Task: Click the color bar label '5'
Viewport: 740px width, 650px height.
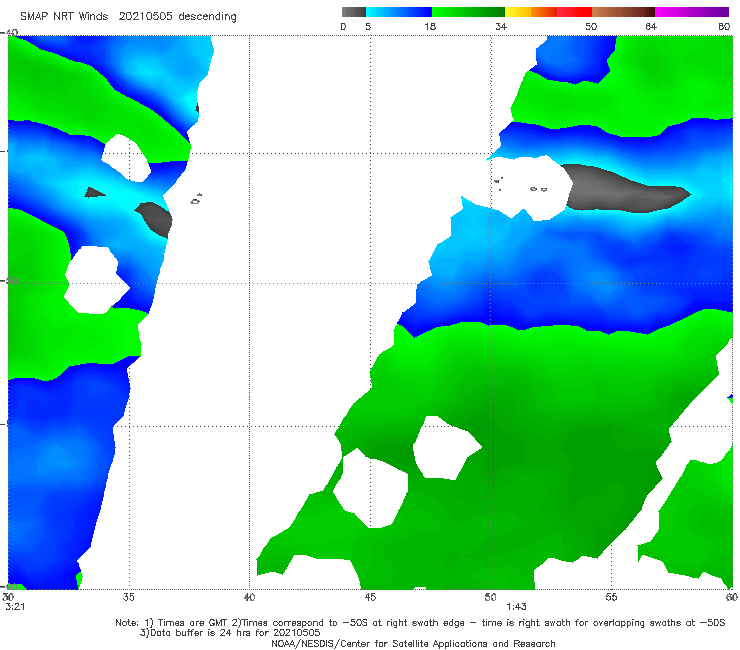Action: [368, 27]
